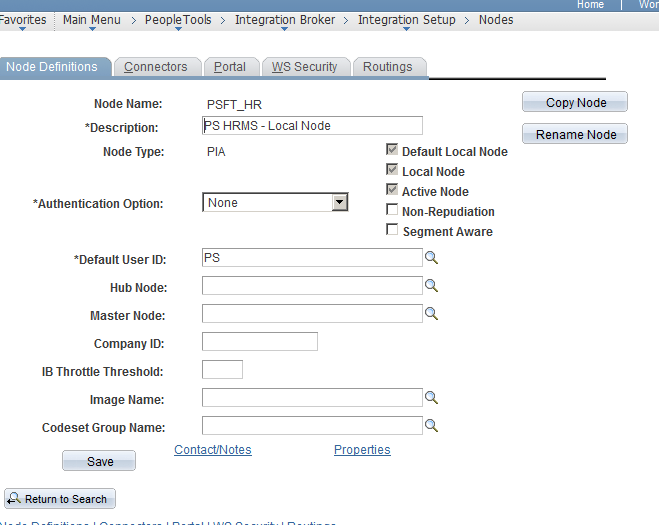Expand the Integration Setup breadcrumb menu

[x=406, y=21]
